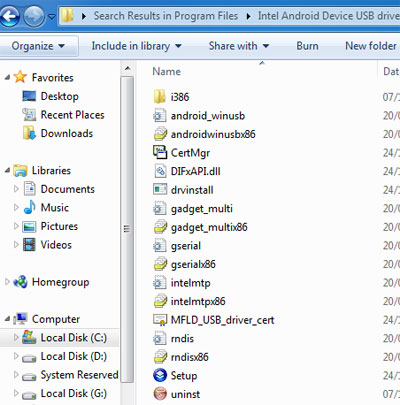
Task: Select the i386 folder icon
Action: [160, 97]
